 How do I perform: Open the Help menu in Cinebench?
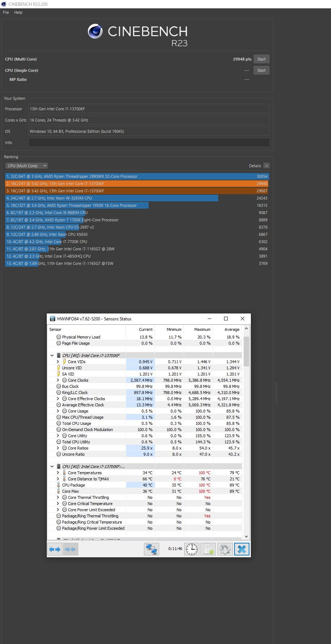pos(18,12)
